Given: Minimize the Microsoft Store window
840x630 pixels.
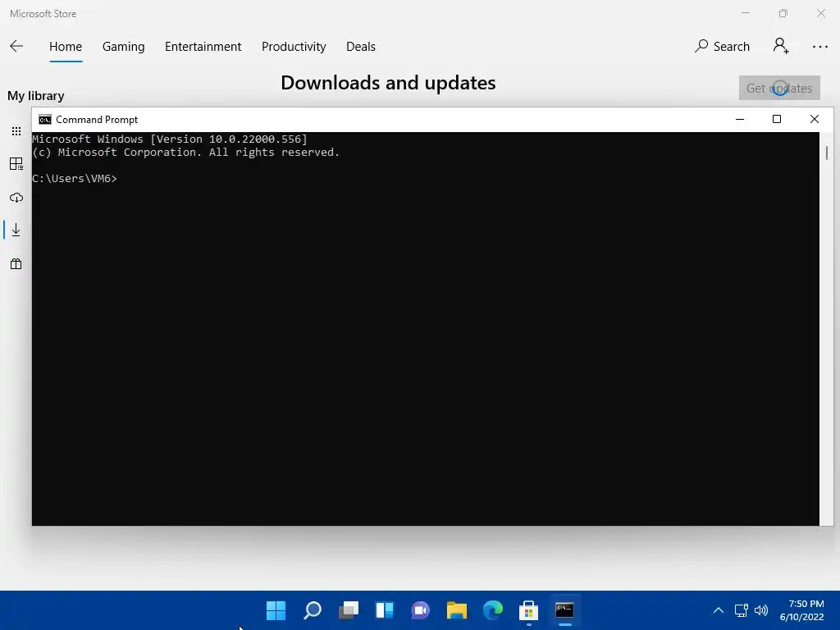Looking at the screenshot, I should coord(745,13).
